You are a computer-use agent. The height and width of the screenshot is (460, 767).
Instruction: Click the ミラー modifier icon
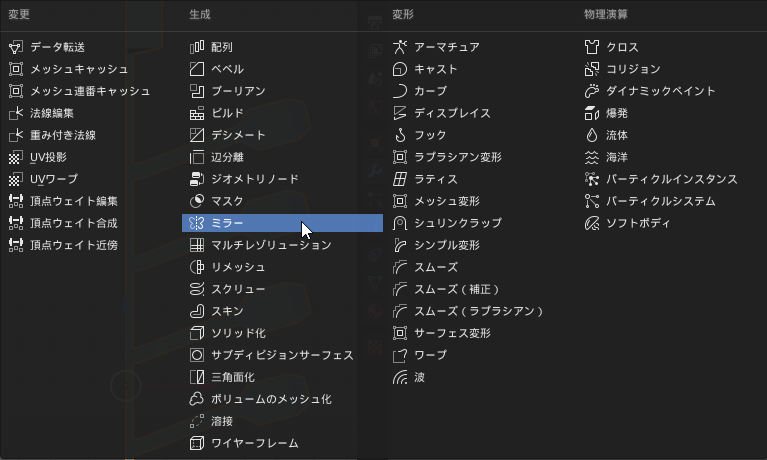point(197,223)
